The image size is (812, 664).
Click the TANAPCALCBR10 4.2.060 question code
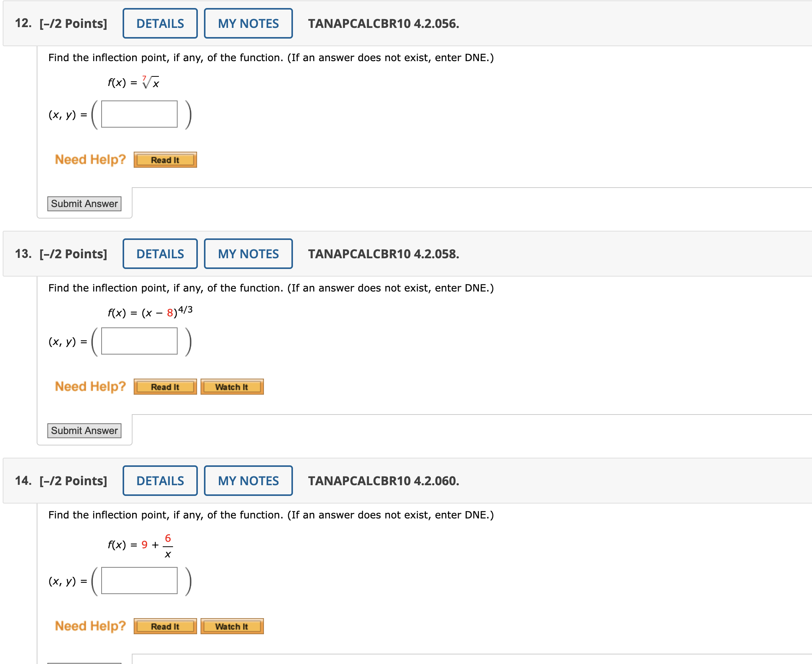(x=383, y=481)
